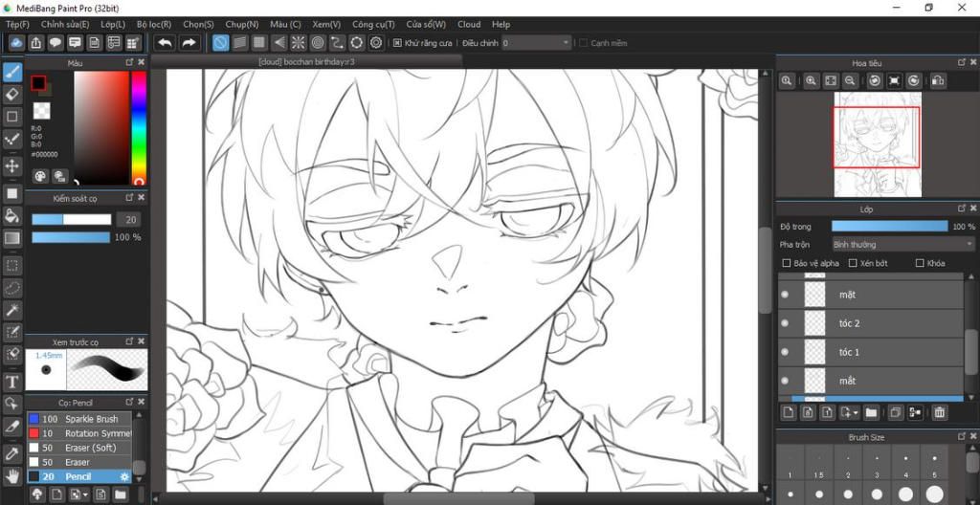Choose the Dot tool below the shape tool
The width and height of the screenshot is (980, 505).
pyautogui.click(x=11, y=138)
